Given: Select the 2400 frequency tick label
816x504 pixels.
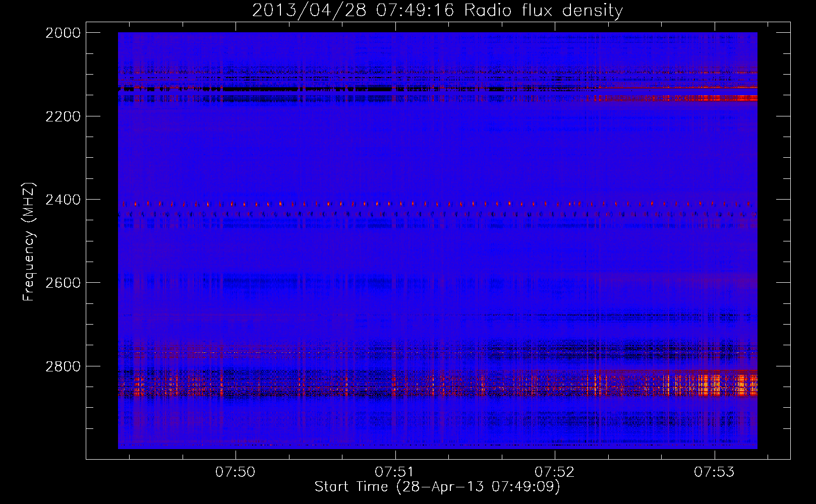Looking at the screenshot, I should (x=63, y=200).
